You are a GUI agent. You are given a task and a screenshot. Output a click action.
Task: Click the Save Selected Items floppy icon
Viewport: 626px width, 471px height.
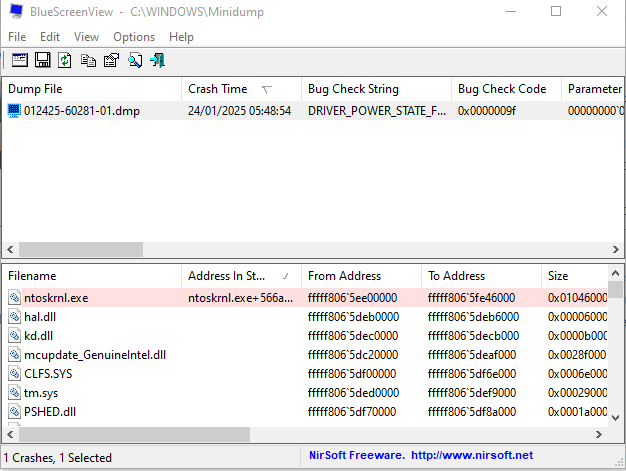42,60
